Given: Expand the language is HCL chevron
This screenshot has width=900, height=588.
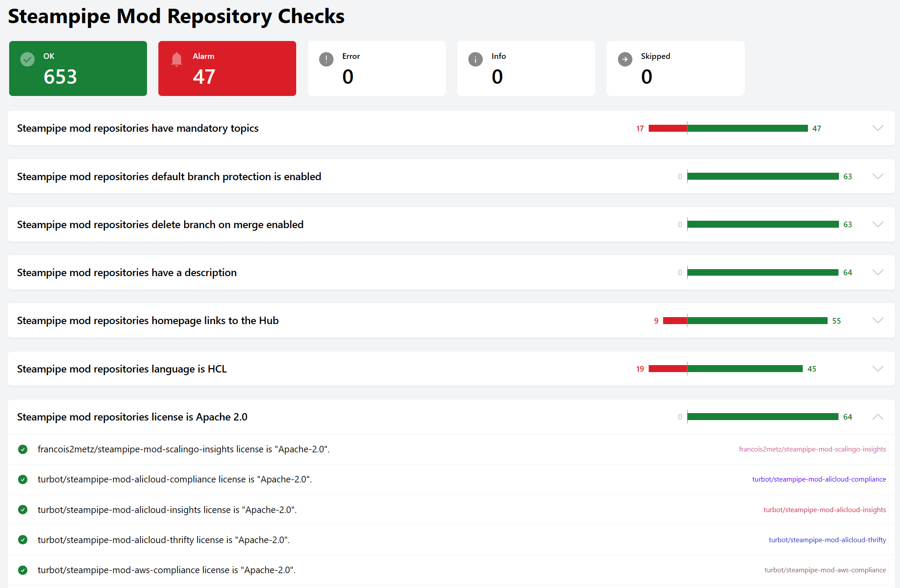Looking at the screenshot, I should click(x=878, y=369).
